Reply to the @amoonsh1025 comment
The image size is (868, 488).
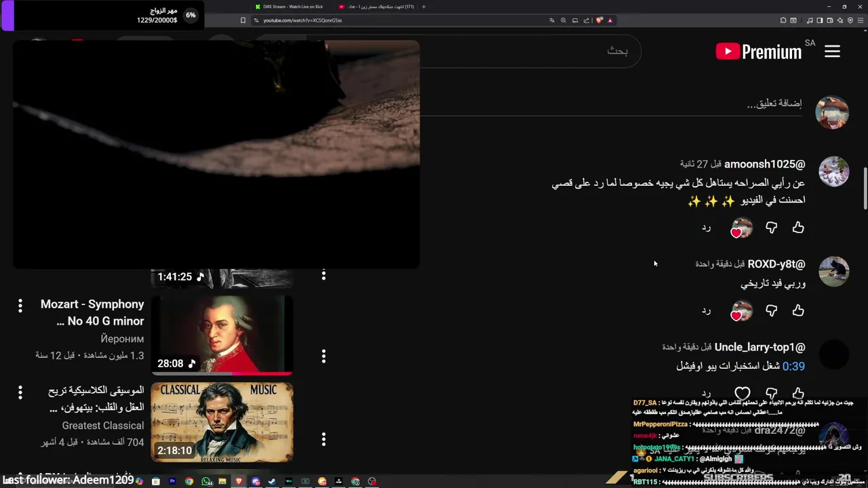[706, 228]
